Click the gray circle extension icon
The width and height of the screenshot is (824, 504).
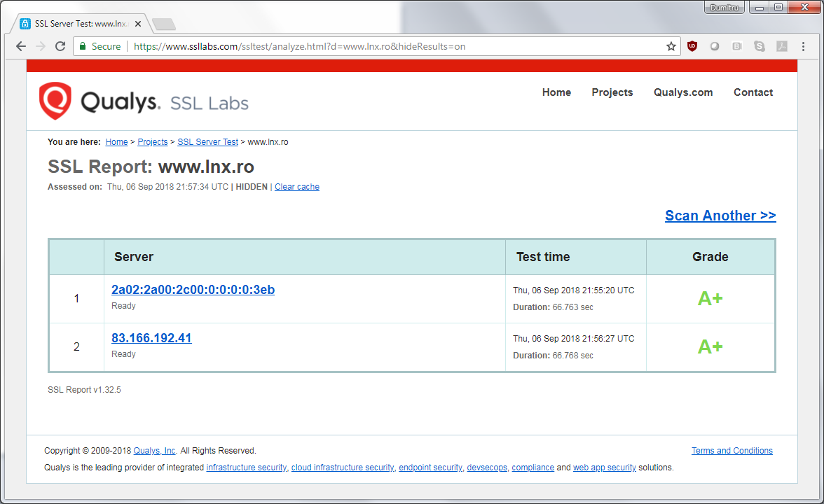(715, 46)
